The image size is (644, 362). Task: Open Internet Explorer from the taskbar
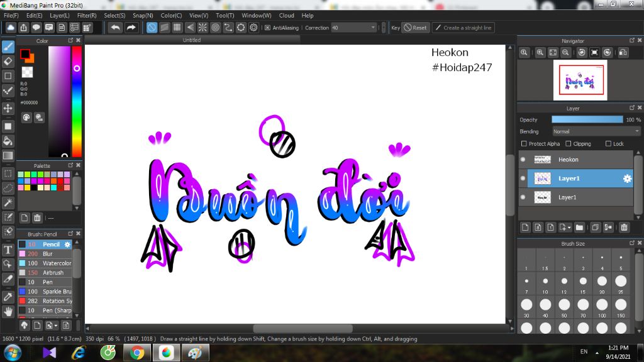click(x=78, y=353)
